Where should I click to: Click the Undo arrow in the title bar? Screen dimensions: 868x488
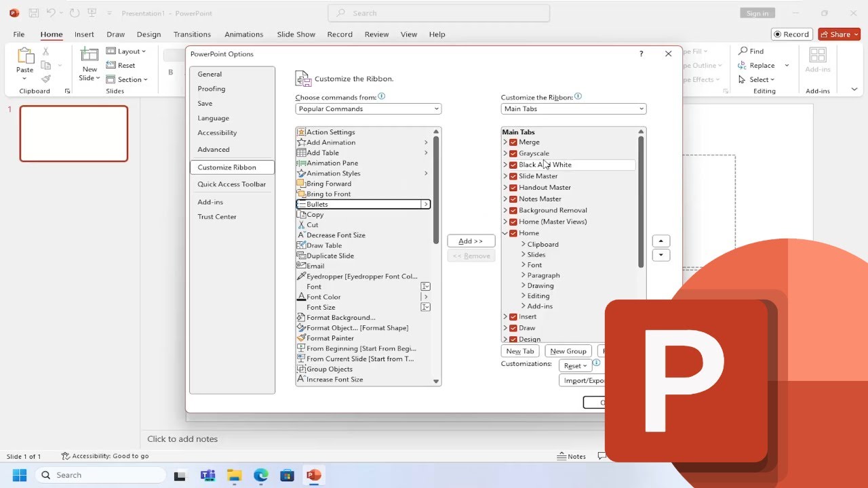[51, 13]
